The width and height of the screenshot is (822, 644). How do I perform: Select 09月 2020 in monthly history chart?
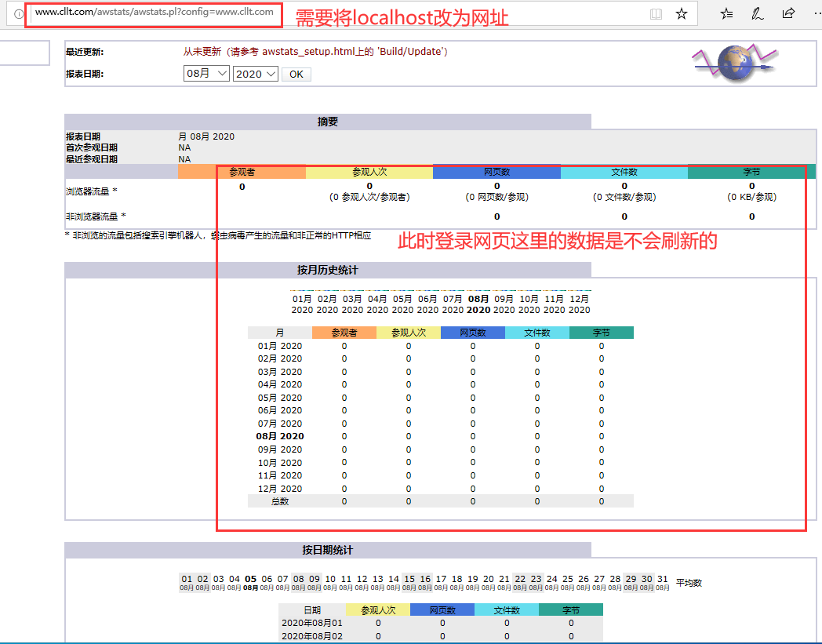click(x=504, y=304)
